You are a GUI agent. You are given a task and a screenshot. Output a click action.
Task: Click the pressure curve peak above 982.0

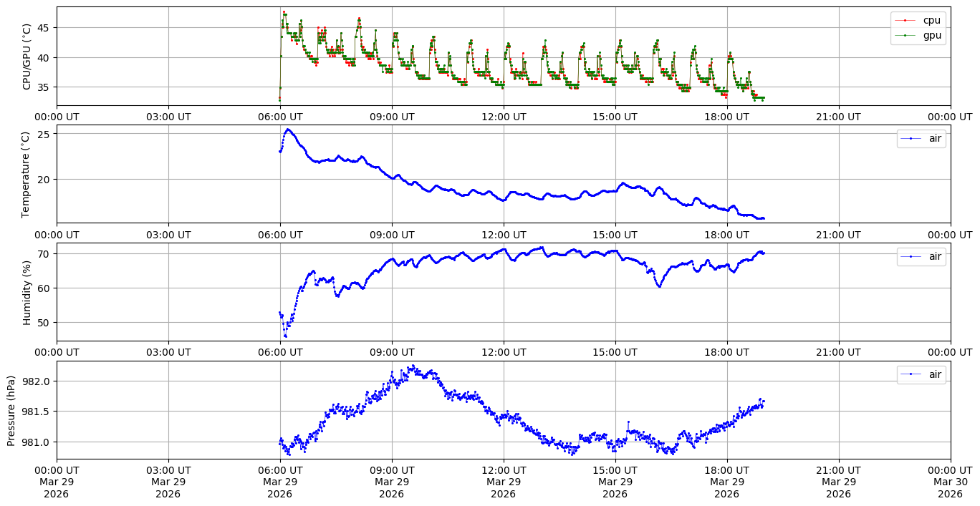tap(413, 366)
